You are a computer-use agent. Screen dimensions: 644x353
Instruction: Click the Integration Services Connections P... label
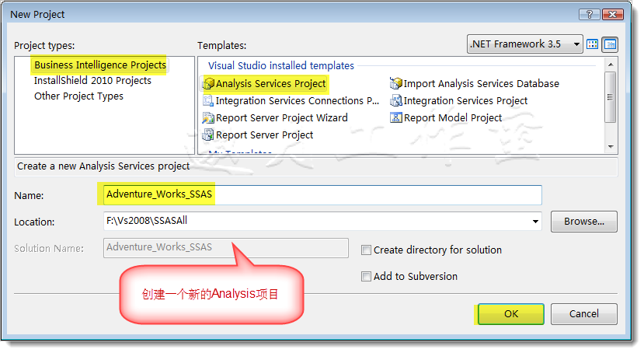point(298,100)
